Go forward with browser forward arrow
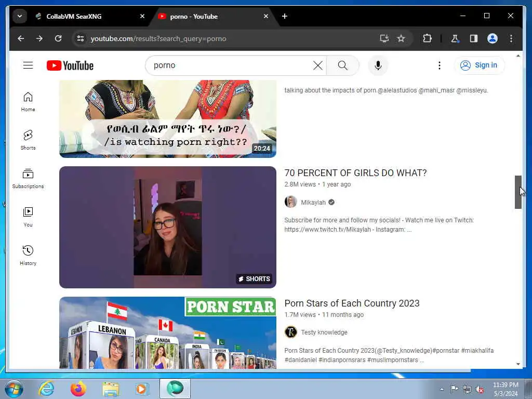This screenshot has width=532, height=399. (39, 38)
